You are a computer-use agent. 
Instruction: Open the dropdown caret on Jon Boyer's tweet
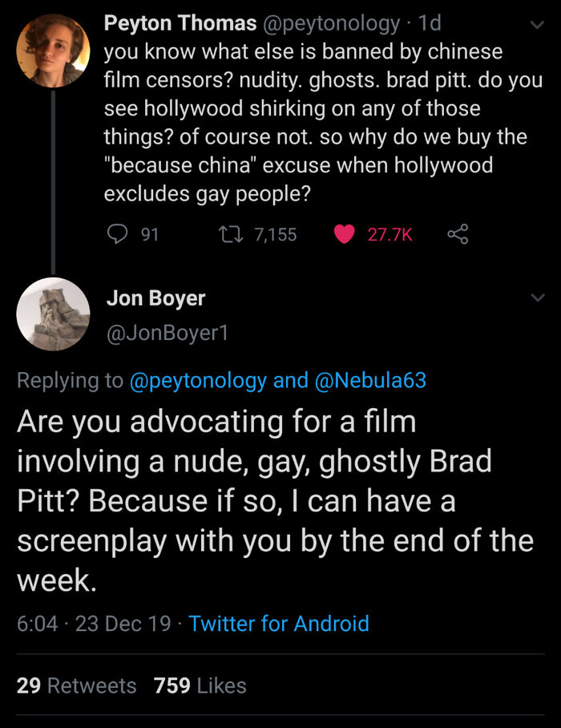point(538,296)
